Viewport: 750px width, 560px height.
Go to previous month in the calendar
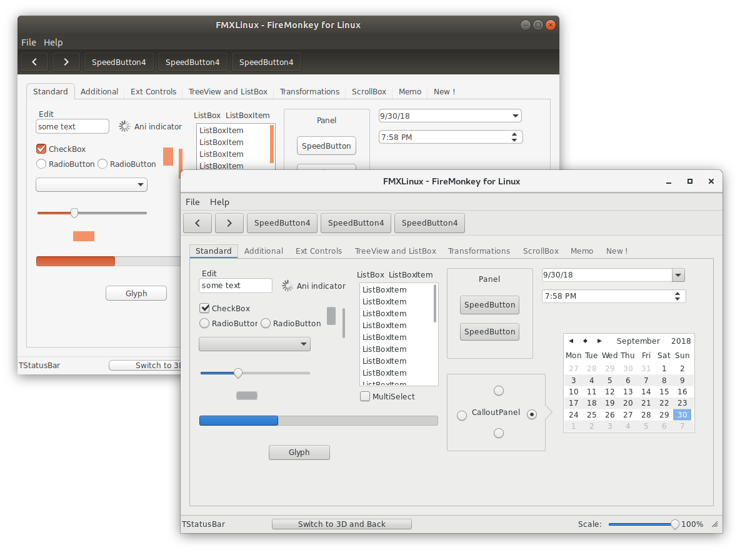click(x=571, y=341)
